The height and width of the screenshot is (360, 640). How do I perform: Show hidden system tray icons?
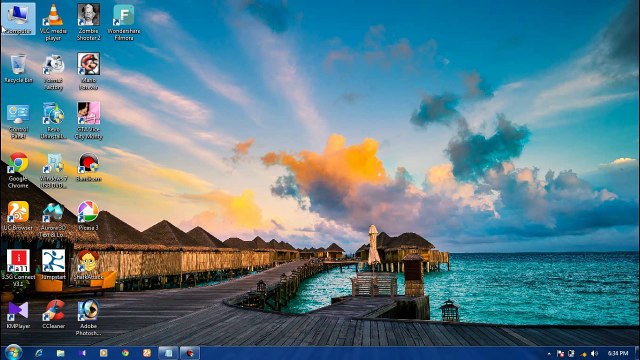pos(549,353)
